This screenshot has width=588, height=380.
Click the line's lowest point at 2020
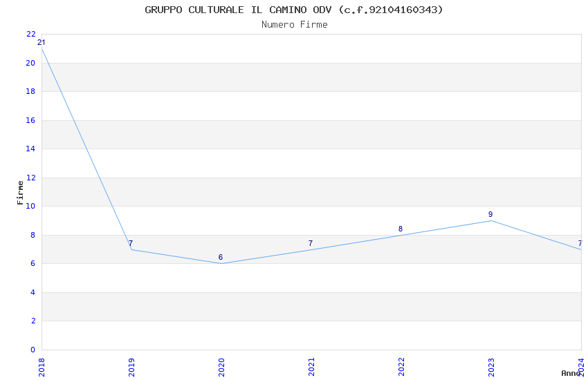coord(221,263)
